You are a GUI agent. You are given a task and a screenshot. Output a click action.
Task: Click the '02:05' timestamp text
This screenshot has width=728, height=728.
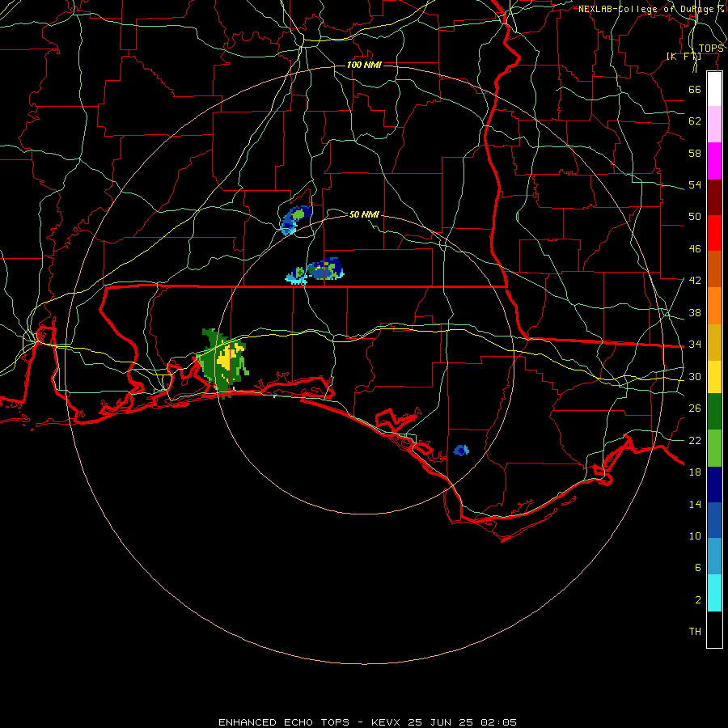pyautogui.click(x=498, y=722)
